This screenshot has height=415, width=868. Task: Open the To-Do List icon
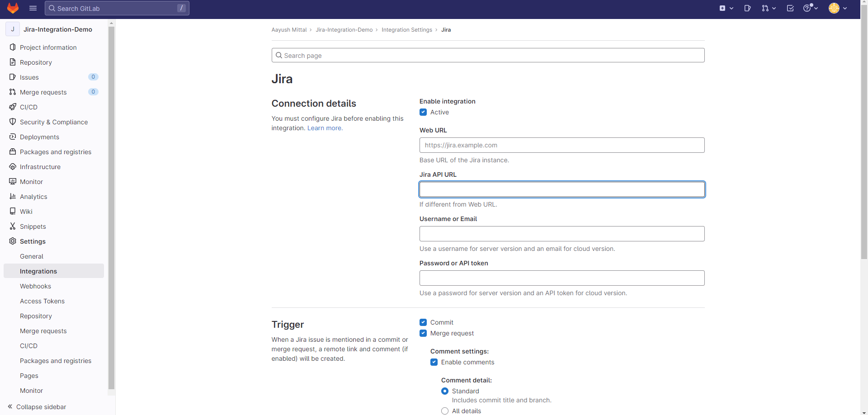(790, 8)
